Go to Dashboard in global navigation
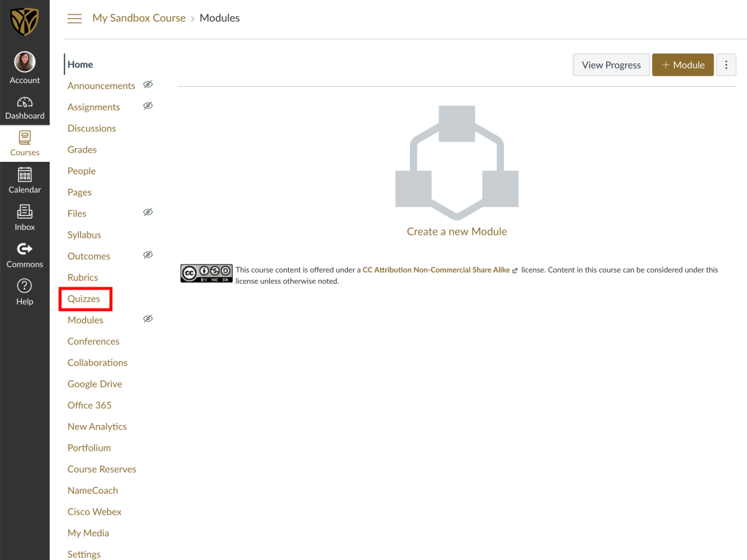Screen dimensions: 747x560 [x=25, y=107]
